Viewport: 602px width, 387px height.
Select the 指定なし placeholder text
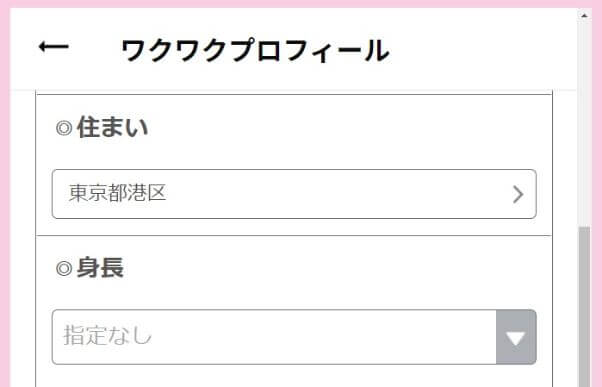(x=108, y=335)
